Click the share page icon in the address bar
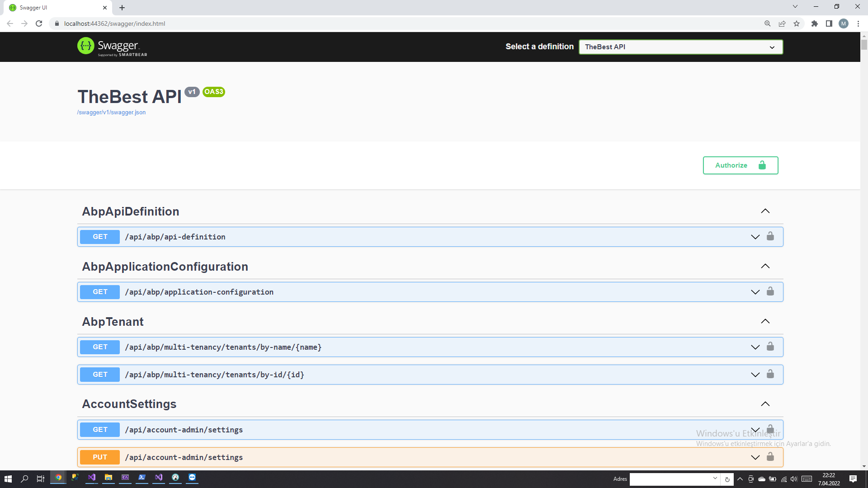 782,23
